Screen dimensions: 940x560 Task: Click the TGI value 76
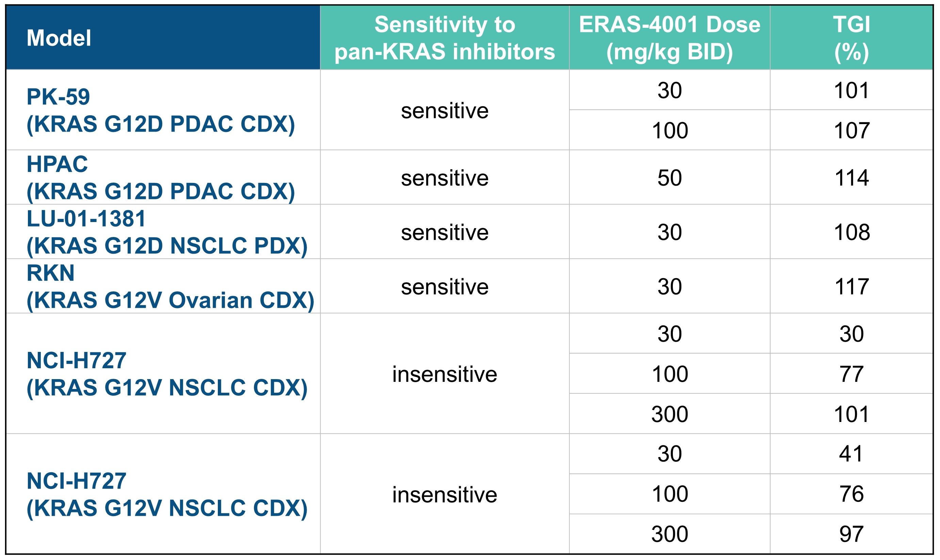click(x=851, y=494)
